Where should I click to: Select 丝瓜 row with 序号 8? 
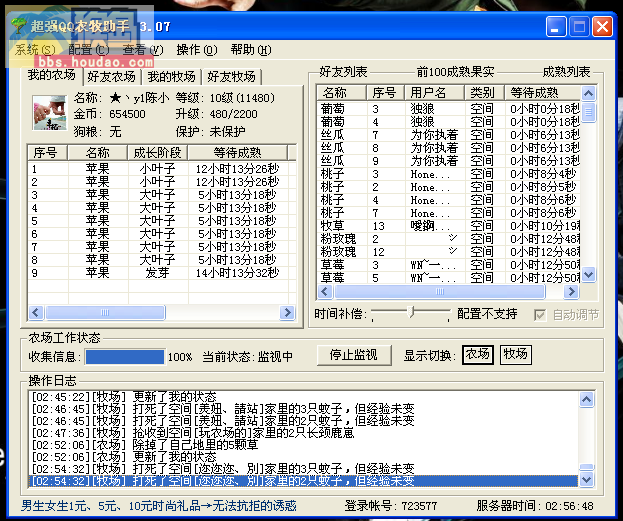tap(449, 148)
